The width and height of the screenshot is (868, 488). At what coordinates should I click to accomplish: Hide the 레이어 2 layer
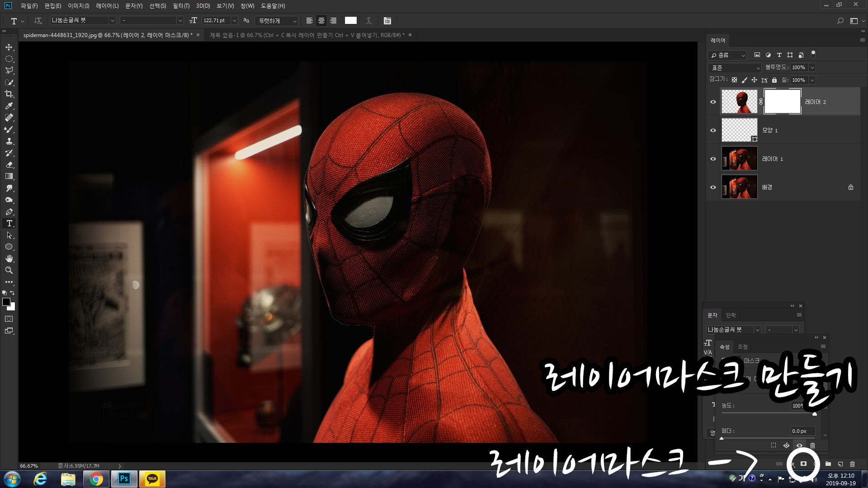713,102
